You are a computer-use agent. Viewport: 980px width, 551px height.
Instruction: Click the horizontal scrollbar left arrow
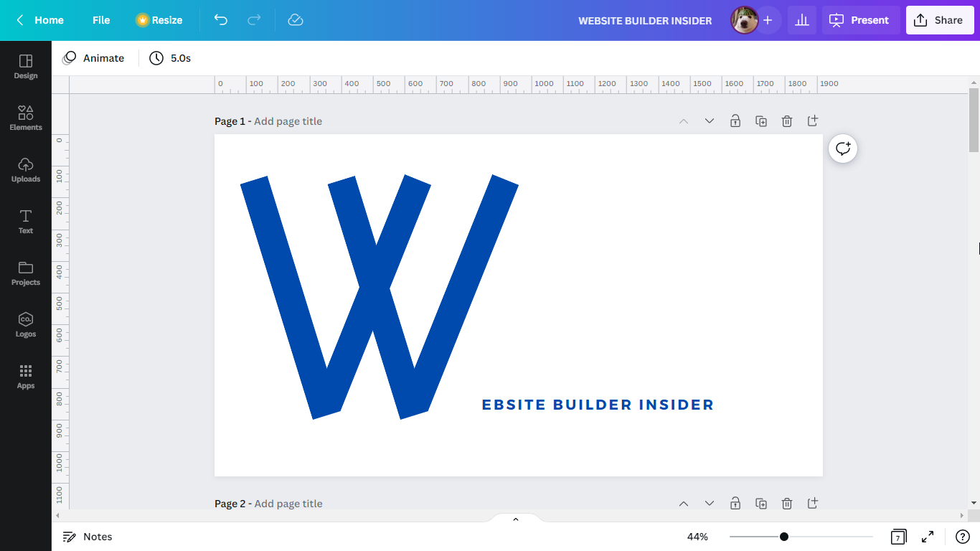(x=58, y=515)
